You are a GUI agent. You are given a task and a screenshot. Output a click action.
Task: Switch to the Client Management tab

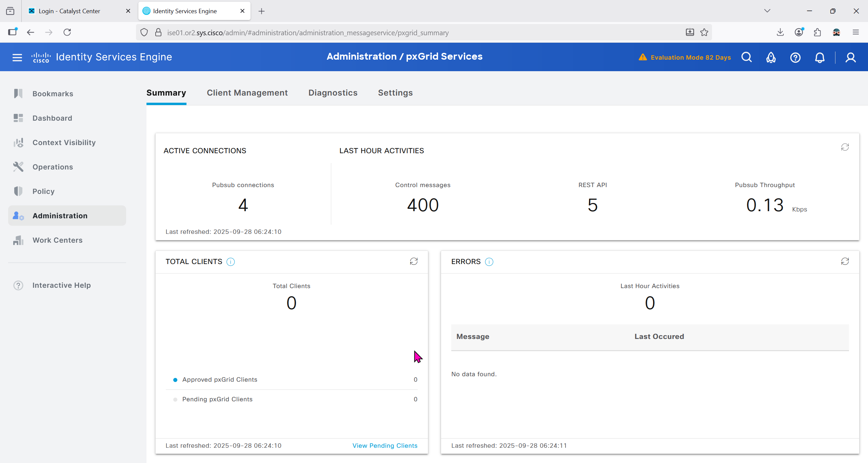(x=247, y=93)
